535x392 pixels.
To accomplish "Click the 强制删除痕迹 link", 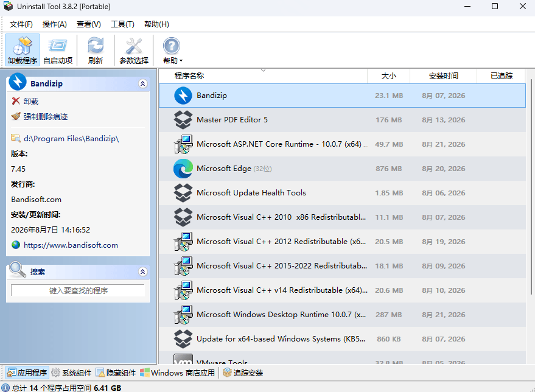I will pyautogui.click(x=46, y=117).
